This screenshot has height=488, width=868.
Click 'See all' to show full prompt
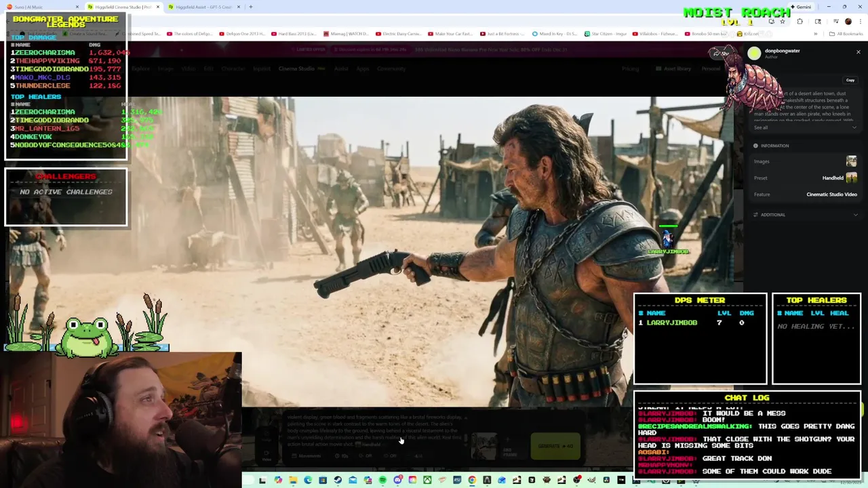tap(761, 127)
